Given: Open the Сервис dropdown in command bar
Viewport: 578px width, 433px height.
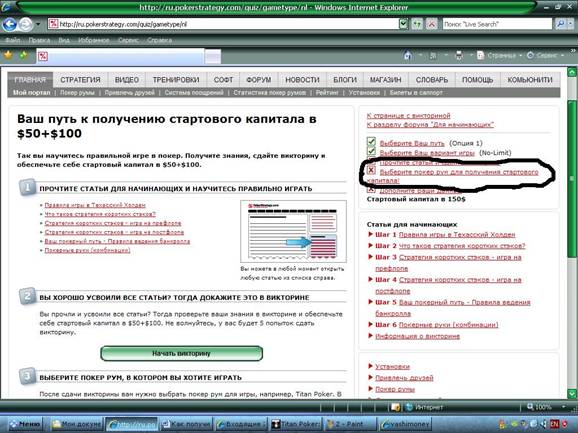Looking at the screenshot, I should pos(545,56).
